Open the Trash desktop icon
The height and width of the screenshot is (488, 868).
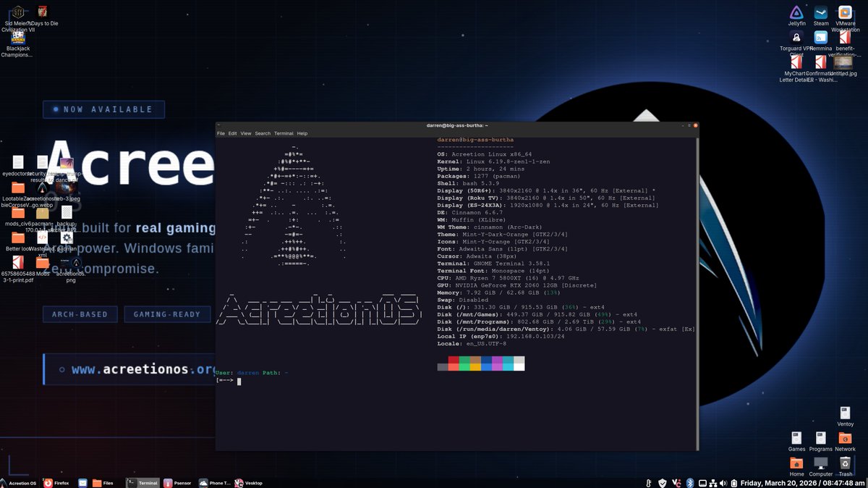[x=845, y=463]
